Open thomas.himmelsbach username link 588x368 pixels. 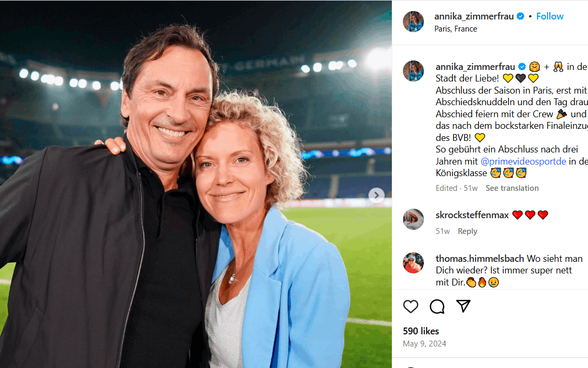pyautogui.click(x=480, y=259)
